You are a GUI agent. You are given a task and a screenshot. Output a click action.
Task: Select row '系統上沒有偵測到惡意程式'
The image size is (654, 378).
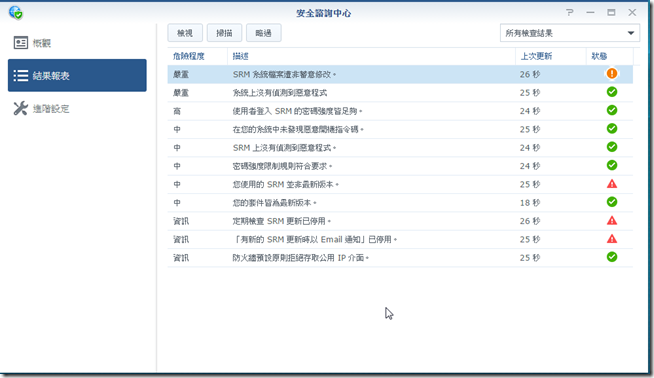click(x=400, y=93)
